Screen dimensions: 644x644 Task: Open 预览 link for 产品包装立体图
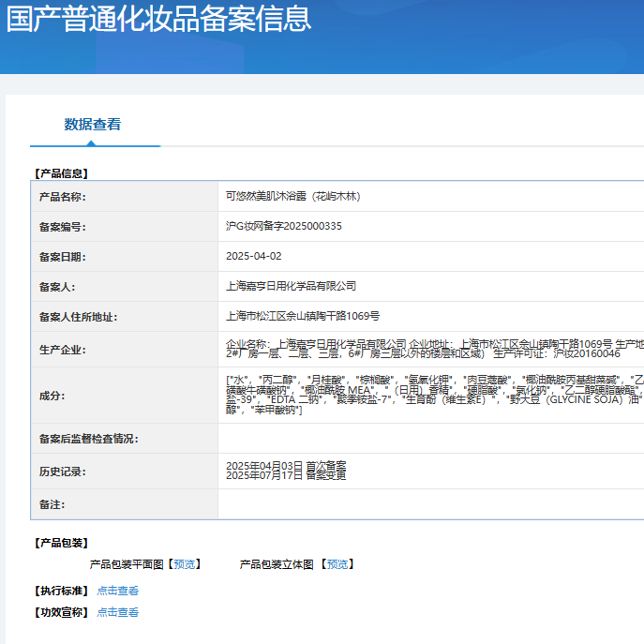click(x=337, y=564)
